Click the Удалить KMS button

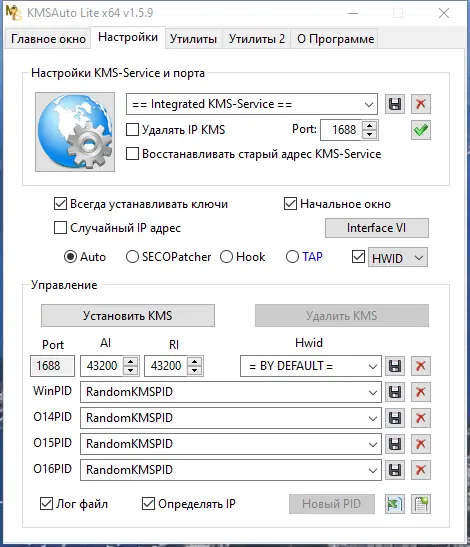click(x=342, y=316)
